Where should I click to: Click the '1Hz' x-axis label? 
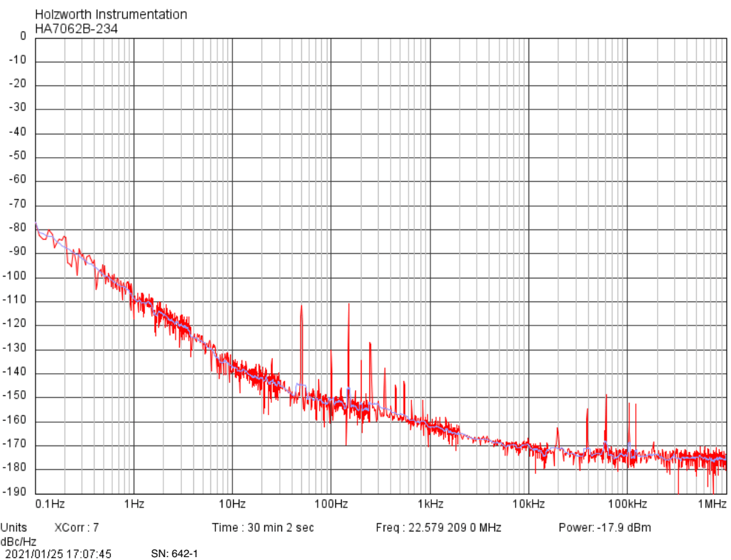(134, 504)
